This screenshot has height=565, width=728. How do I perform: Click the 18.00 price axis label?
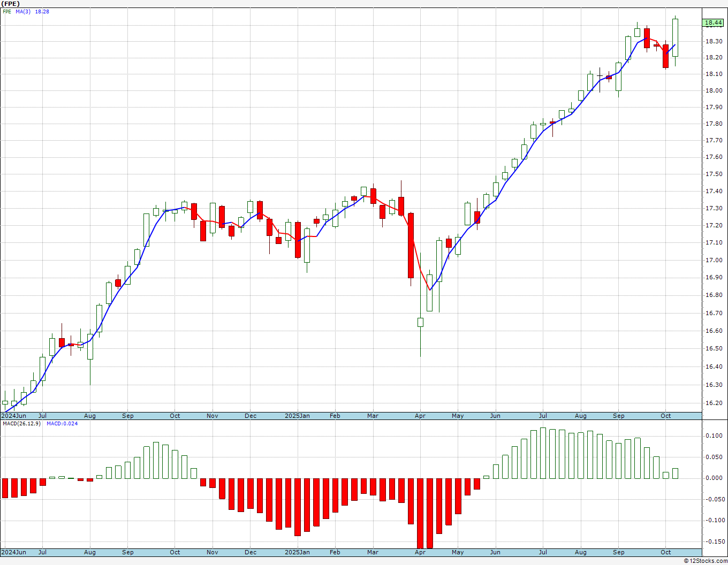click(x=713, y=90)
